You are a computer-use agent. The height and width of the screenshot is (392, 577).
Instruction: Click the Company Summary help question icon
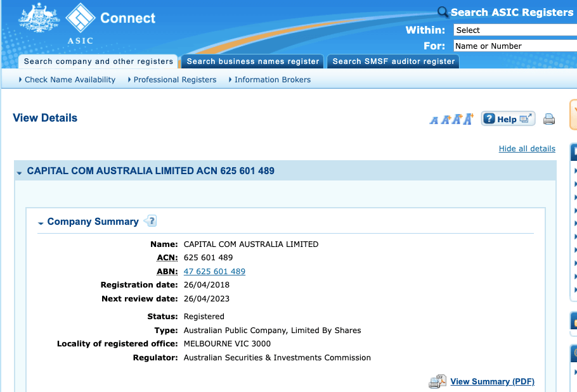[x=150, y=221]
